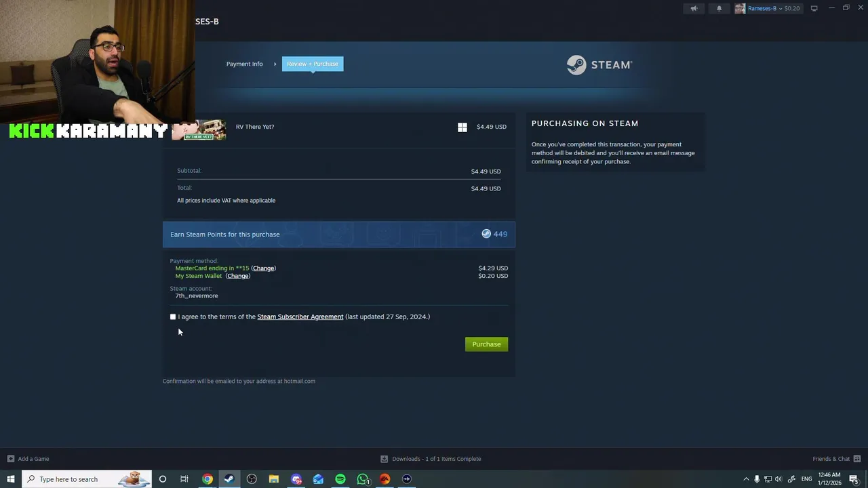Click the taskbar search box
The width and height of the screenshot is (868, 488).
click(86, 479)
